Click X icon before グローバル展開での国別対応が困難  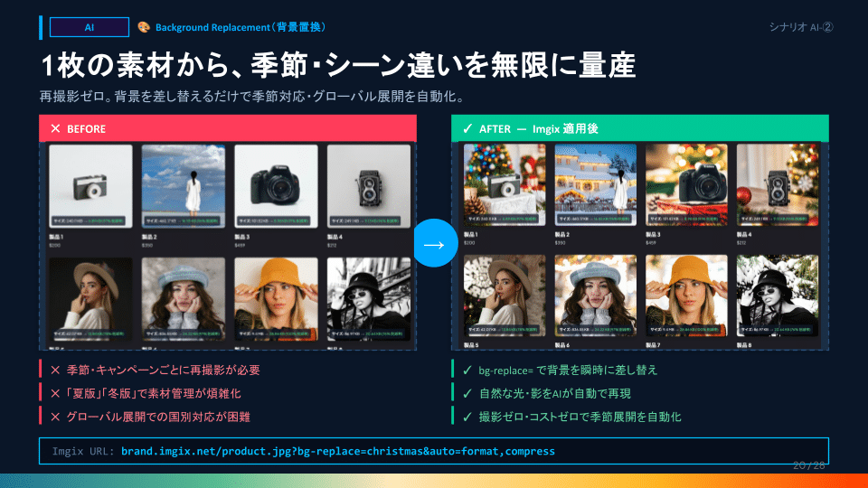click(55, 418)
